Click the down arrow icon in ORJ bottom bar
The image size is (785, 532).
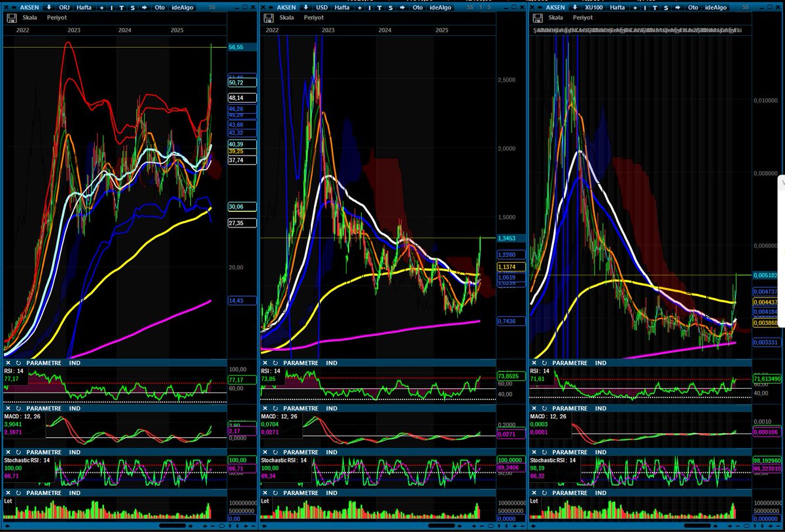pos(237,525)
